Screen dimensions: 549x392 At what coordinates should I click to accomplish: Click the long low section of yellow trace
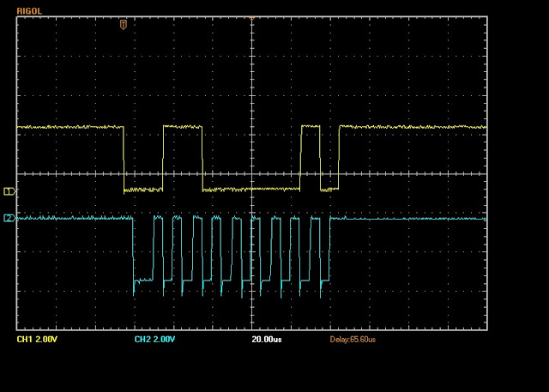point(251,189)
